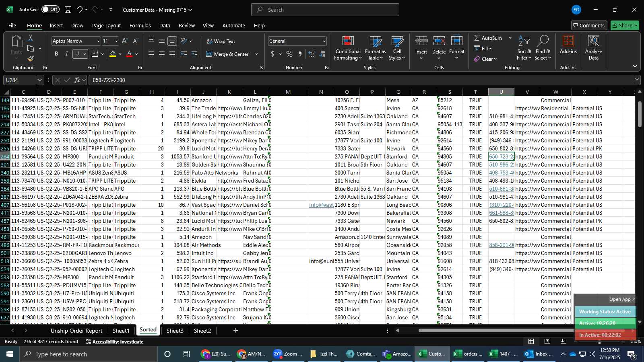Viewport: 644px width, 362px height.
Task: Toggle Wrap Text
Action: tap(221, 41)
